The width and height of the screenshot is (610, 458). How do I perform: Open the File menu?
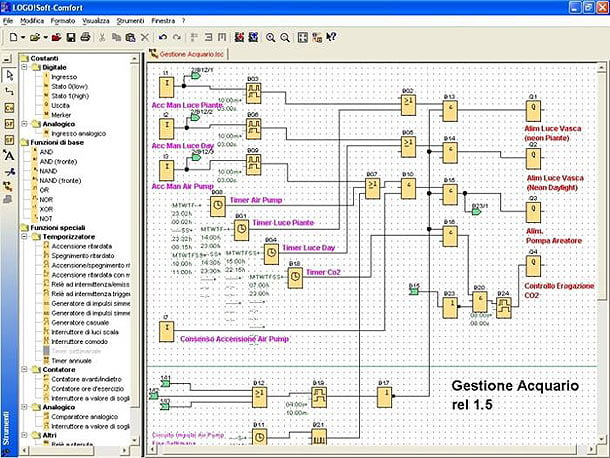8,21
